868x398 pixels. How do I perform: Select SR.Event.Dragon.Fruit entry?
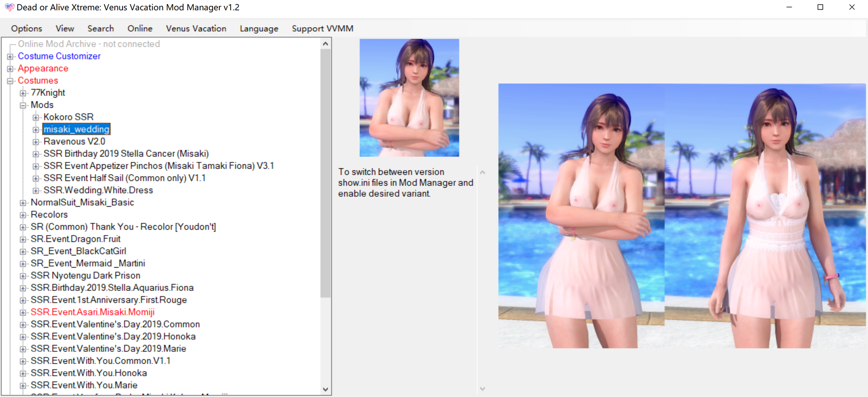click(x=75, y=239)
